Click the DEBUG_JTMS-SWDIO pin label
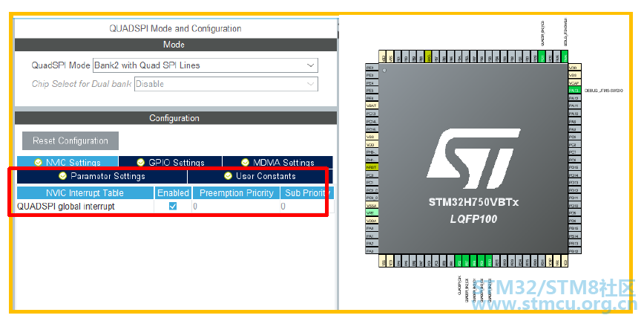This screenshot has height=321, width=644. click(x=604, y=91)
